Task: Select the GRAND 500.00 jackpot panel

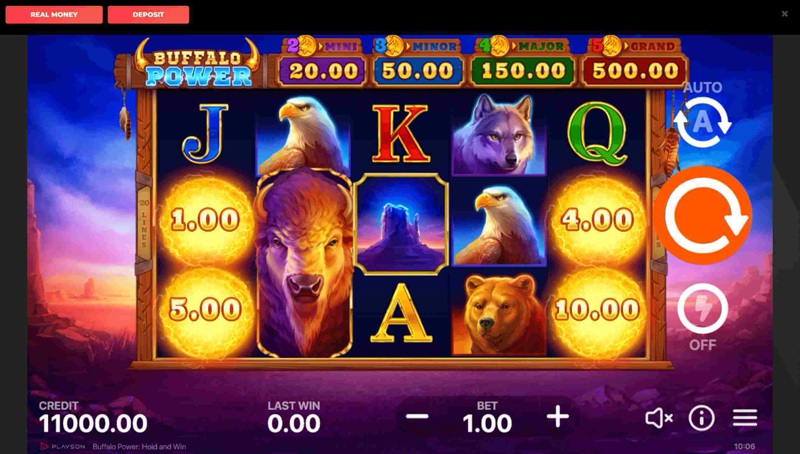Action: (635, 62)
